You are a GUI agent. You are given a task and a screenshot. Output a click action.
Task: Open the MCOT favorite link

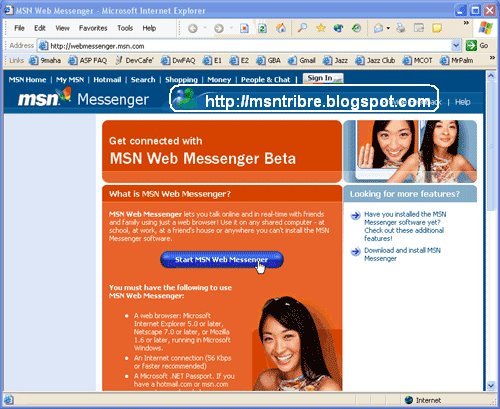[x=417, y=60]
